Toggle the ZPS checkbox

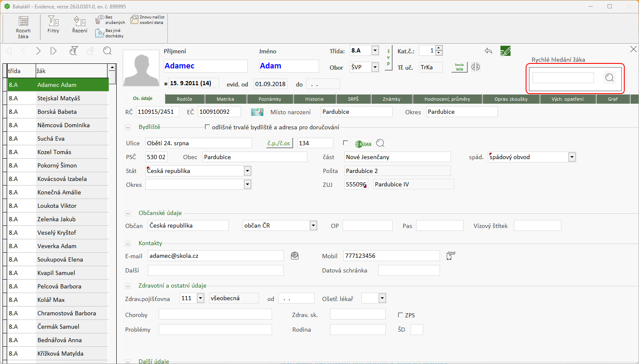401,315
